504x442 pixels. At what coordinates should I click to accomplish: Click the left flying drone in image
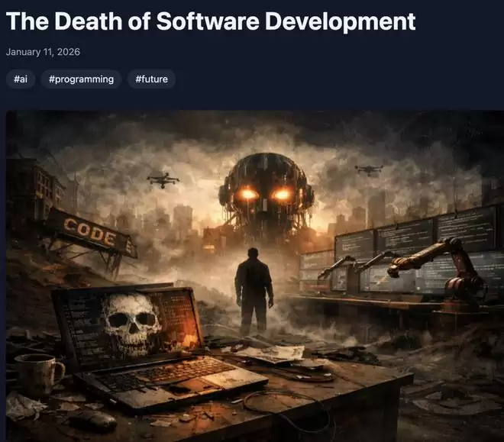[163, 179]
